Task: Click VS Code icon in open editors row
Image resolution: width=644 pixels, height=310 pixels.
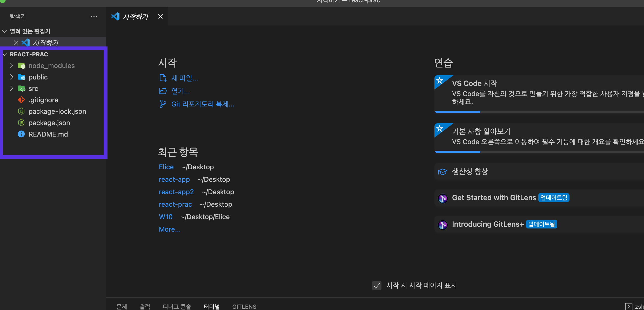Action: click(25, 43)
